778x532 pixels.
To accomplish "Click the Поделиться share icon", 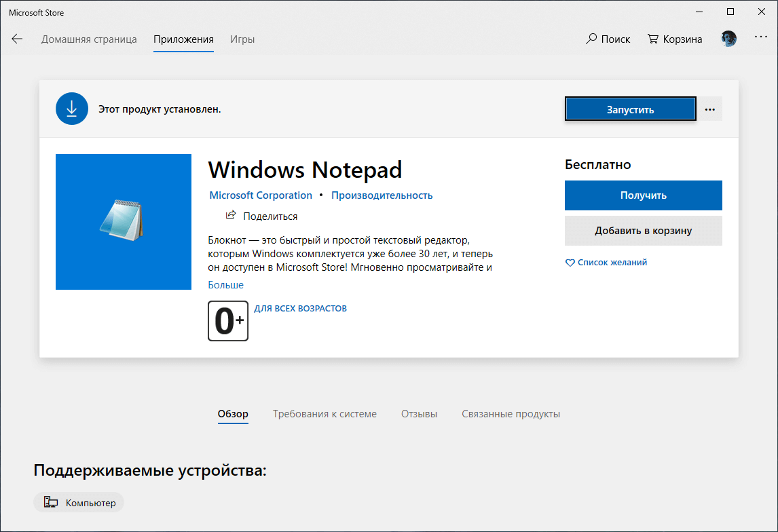I will point(231,215).
